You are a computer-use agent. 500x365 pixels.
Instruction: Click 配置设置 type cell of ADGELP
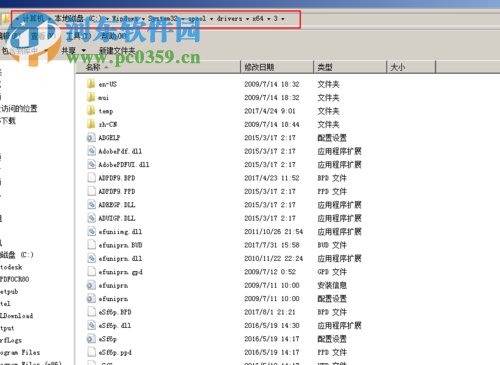pos(332,138)
